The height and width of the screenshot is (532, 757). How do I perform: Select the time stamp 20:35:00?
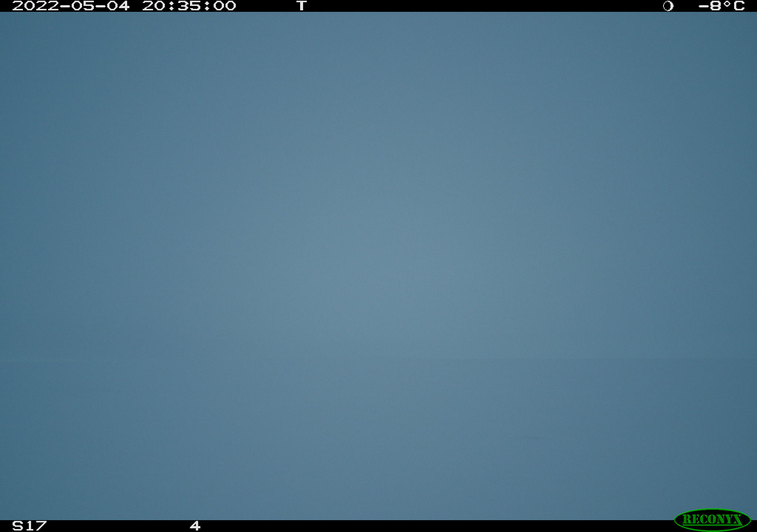[189, 6]
